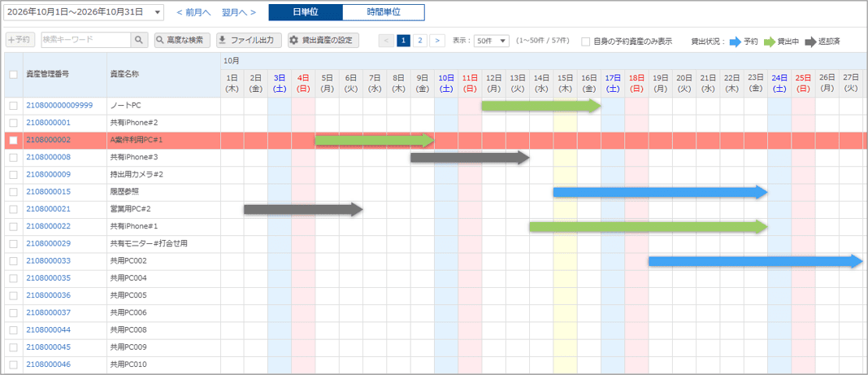Check the row for ノートPC
The width and height of the screenshot is (868, 375).
coord(13,106)
